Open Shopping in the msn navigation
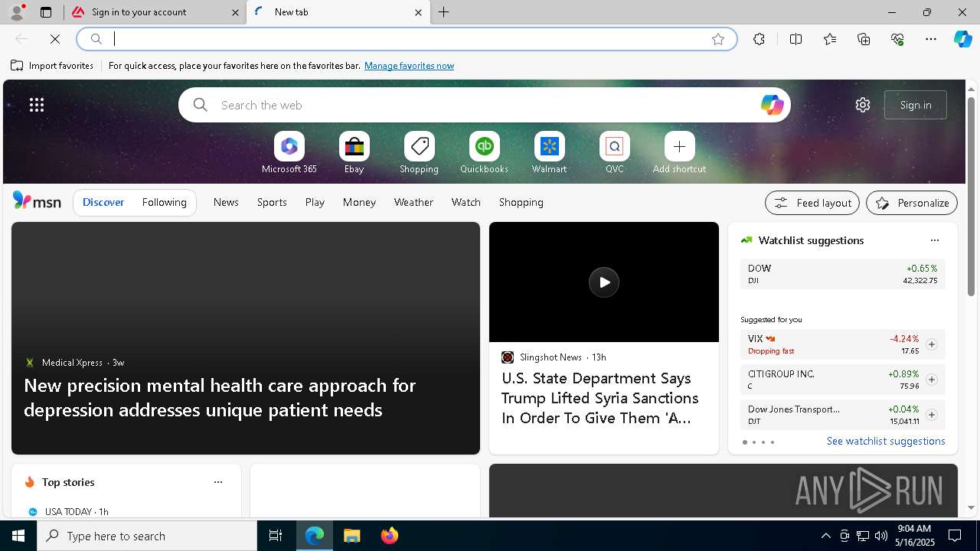 coord(521,202)
